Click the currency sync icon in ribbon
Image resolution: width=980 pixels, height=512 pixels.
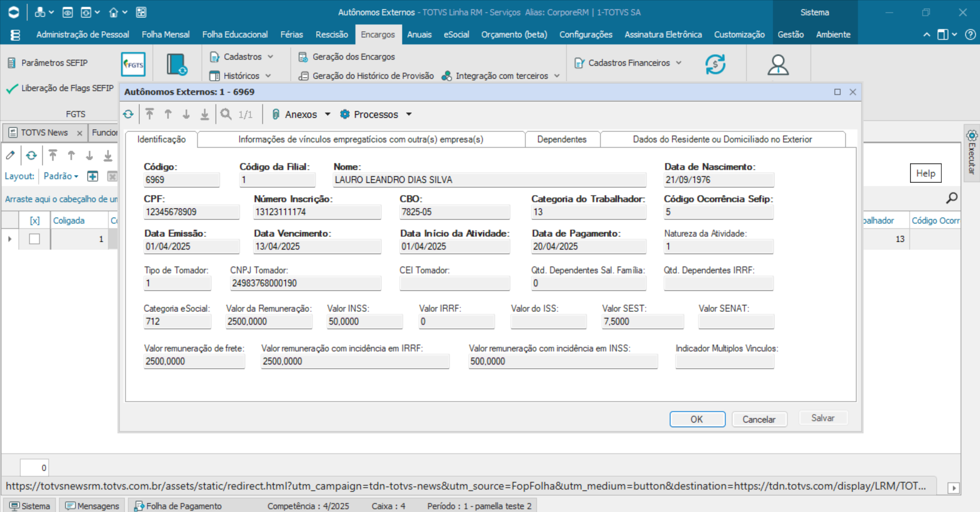[x=715, y=64]
